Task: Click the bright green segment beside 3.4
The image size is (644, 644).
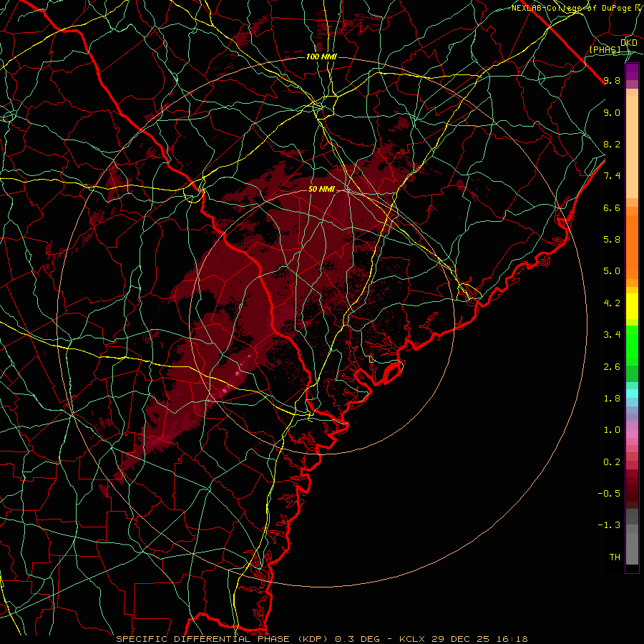Action: (x=632, y=345)
